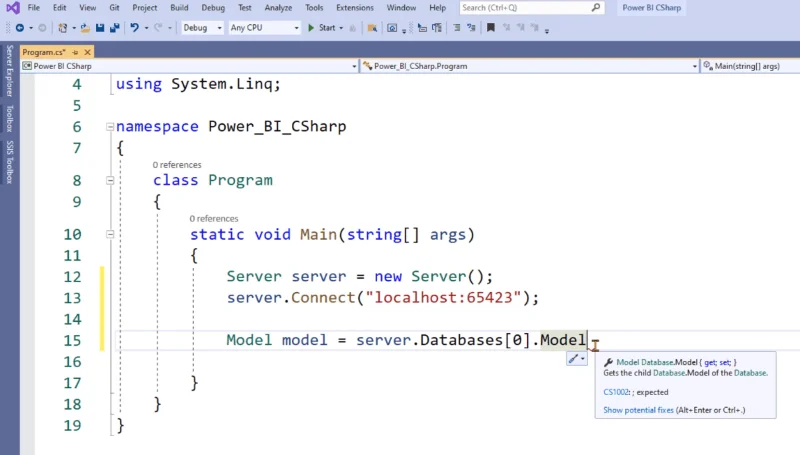The height and width of the screenshot is (455, 800).
Task: Collapse the class Program block on line 8
Action: point(110,180)
